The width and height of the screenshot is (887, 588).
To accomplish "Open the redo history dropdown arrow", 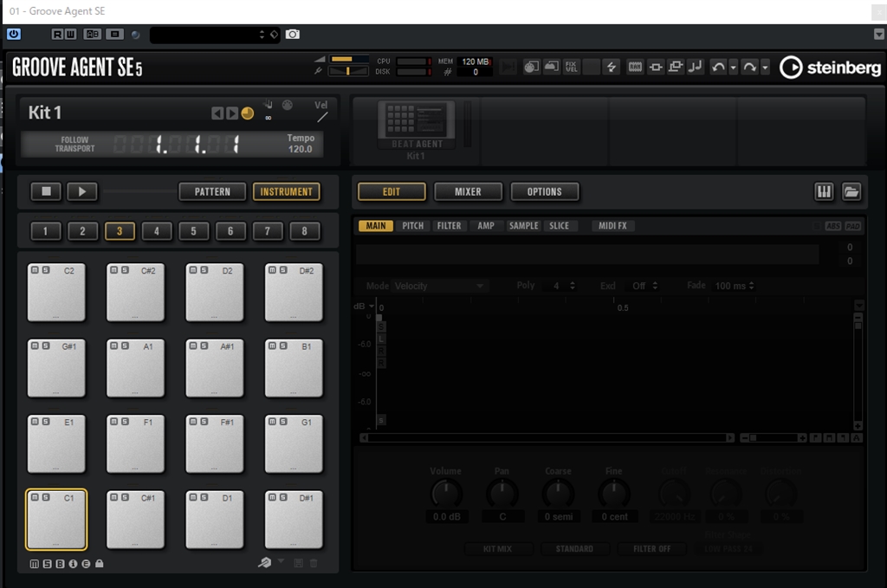I will click(x=765, y=68).
